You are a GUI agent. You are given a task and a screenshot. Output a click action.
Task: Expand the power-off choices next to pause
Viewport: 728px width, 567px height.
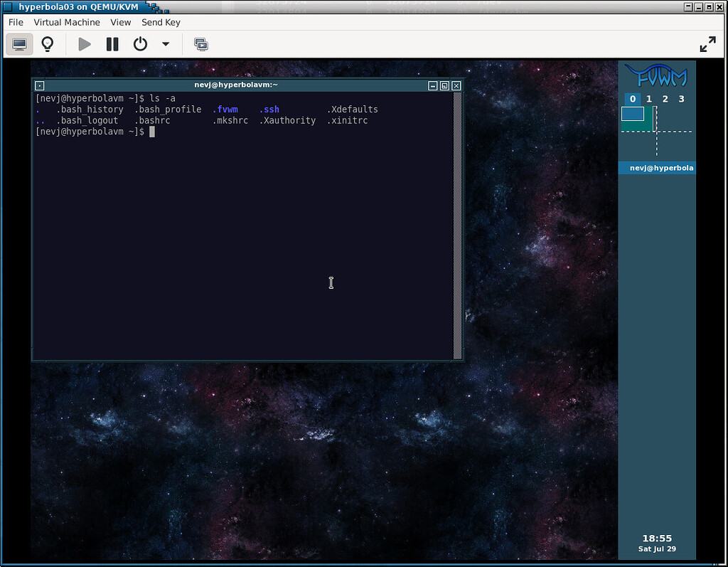[x=165, y=44]
